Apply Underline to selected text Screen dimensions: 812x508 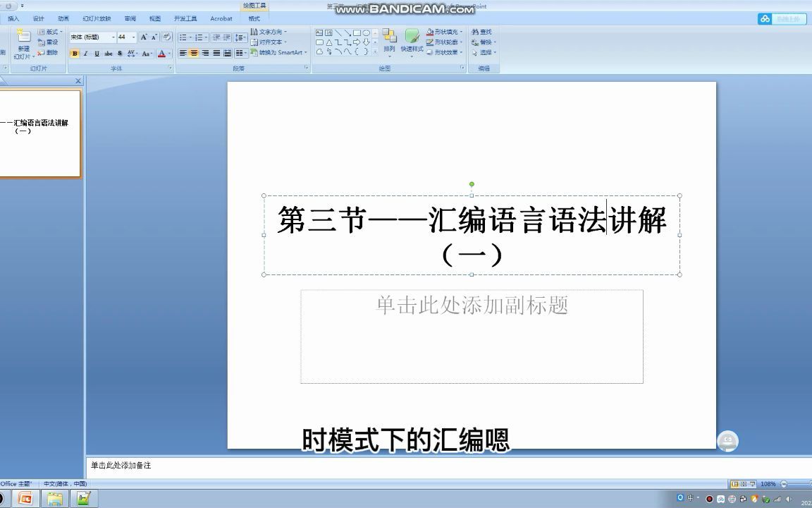97,53
